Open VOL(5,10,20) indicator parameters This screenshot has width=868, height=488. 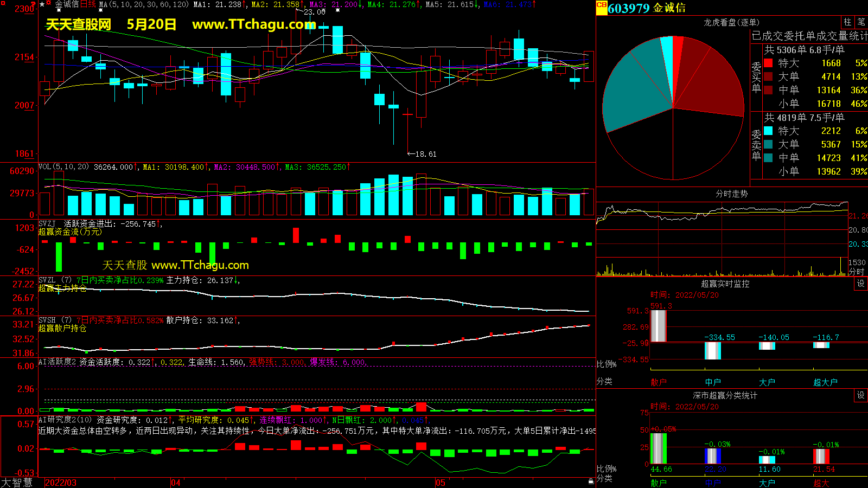(63, 167)
